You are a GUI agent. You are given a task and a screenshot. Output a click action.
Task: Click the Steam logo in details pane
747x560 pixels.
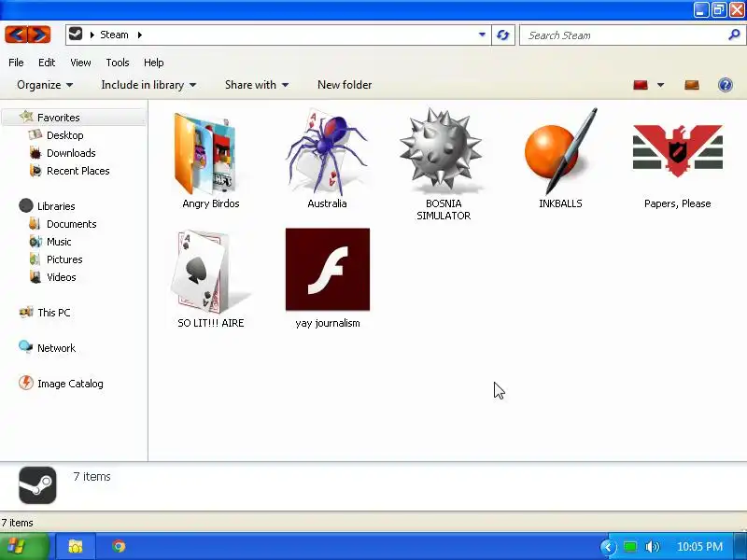pos(37,485)
